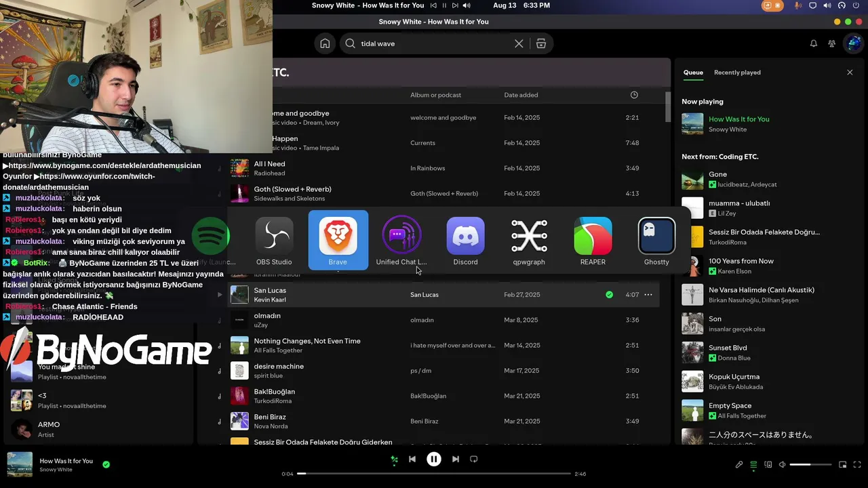Open the Browse icon beside the search field
868x488 pixels.
tap(541, 43)
